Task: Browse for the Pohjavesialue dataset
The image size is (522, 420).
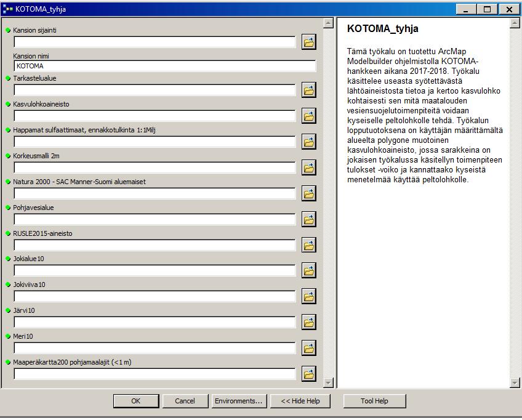Action: tap(308, 220)
